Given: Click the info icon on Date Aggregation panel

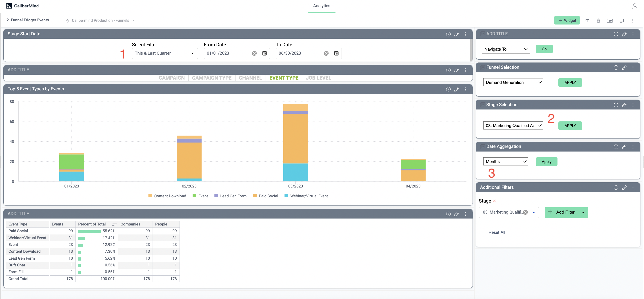Looking at the screenshot, I should [x=616, y=147].
